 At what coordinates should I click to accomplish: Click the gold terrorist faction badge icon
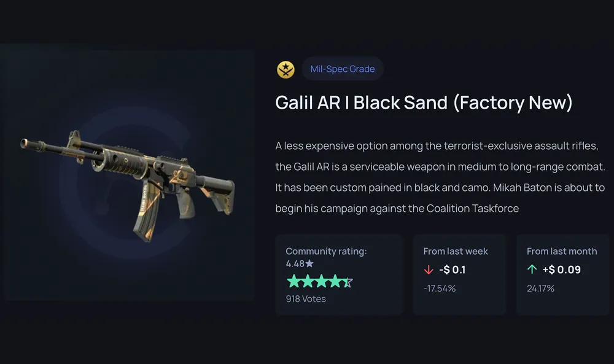pyautogui.click(x=286, y=69)
